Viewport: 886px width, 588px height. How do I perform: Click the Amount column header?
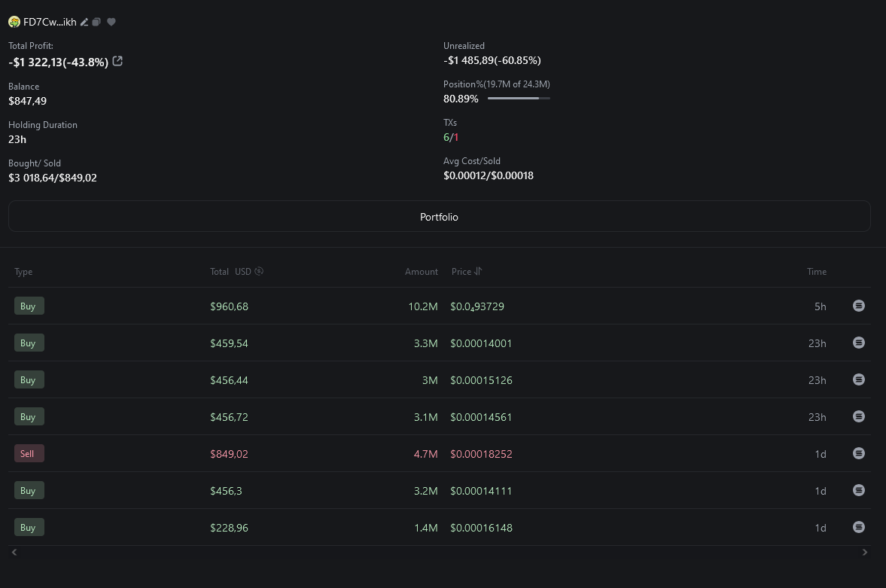422,272
